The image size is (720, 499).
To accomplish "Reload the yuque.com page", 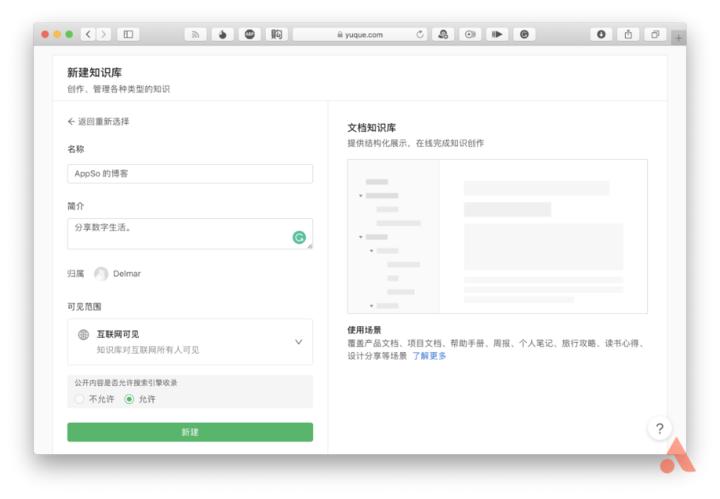I will (x=420, y=34).
